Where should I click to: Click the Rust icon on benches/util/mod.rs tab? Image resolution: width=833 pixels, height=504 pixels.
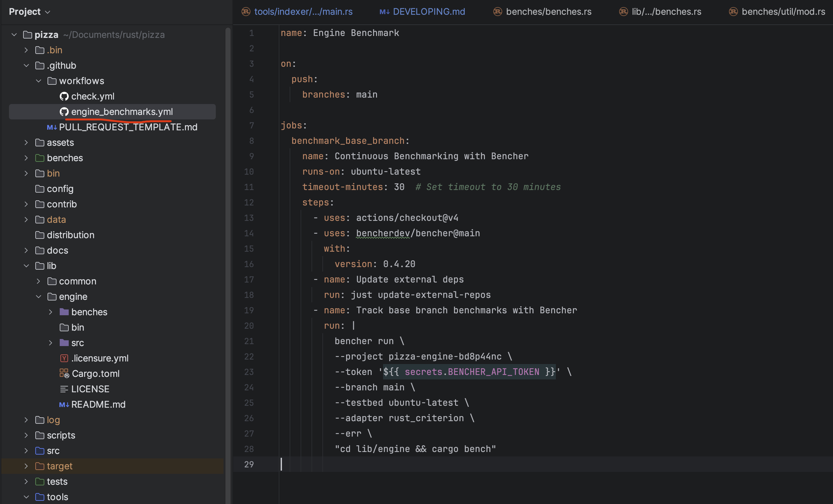(x=733, y=12)
